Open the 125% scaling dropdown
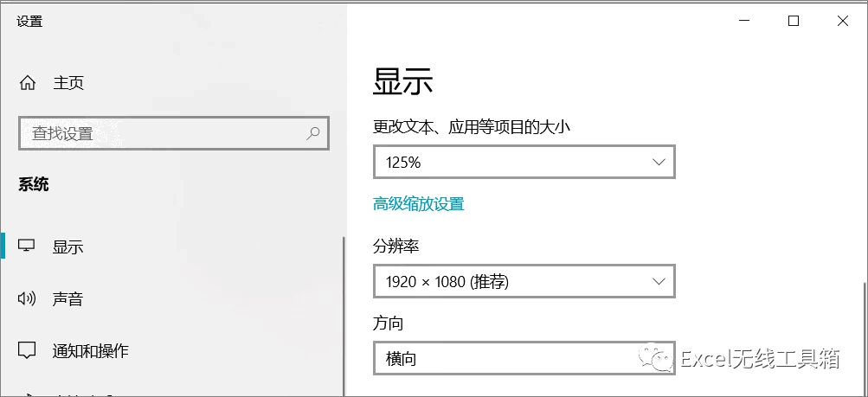Screen dimensions: 868x397 click(524, 162)
